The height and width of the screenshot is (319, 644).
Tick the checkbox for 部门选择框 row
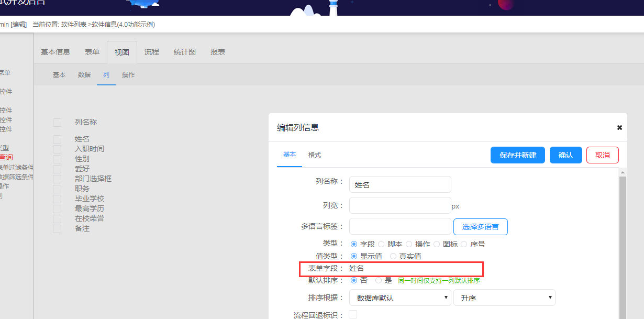click(x=57, y=179)
